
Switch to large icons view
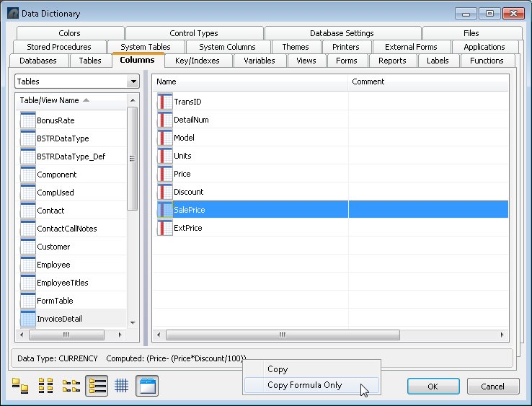tap(20, 387)
